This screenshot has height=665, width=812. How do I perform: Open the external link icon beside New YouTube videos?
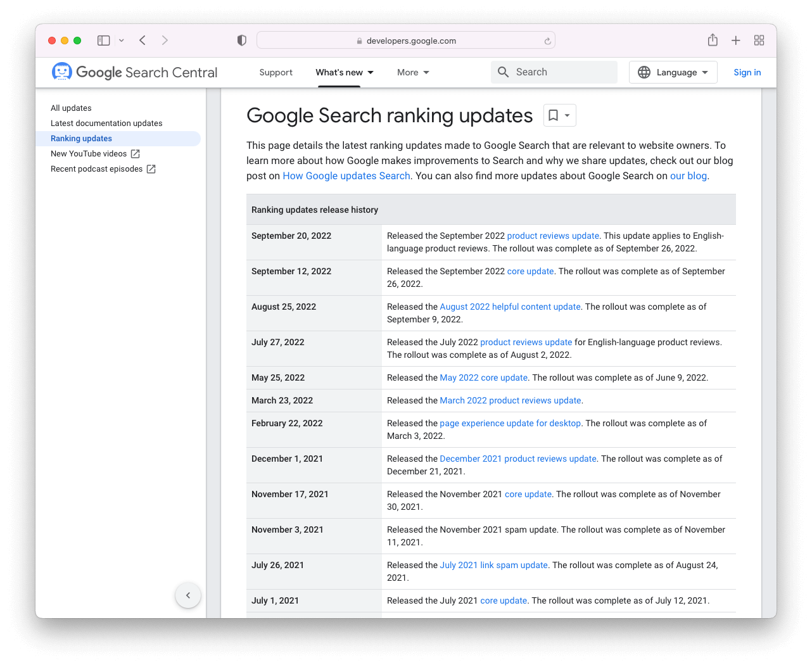coord(134,153)
